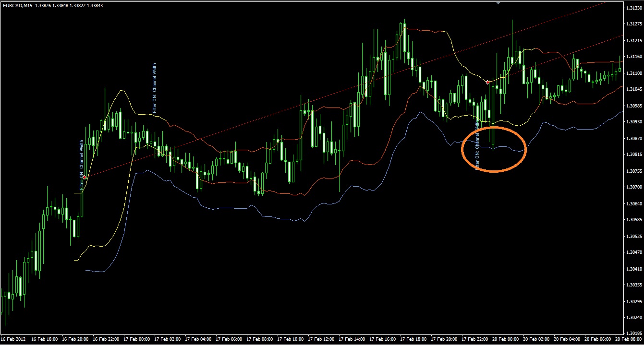The image size is (644, 345).
Task: Click the 16 Feb 2012 date label
Action: coord(13,339)
